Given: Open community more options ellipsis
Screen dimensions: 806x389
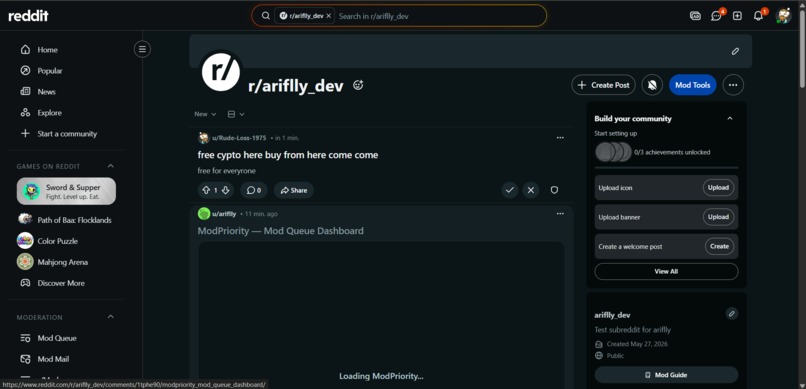Looking at the screenshot, I should pyautogui.click(x=733, y=85).
